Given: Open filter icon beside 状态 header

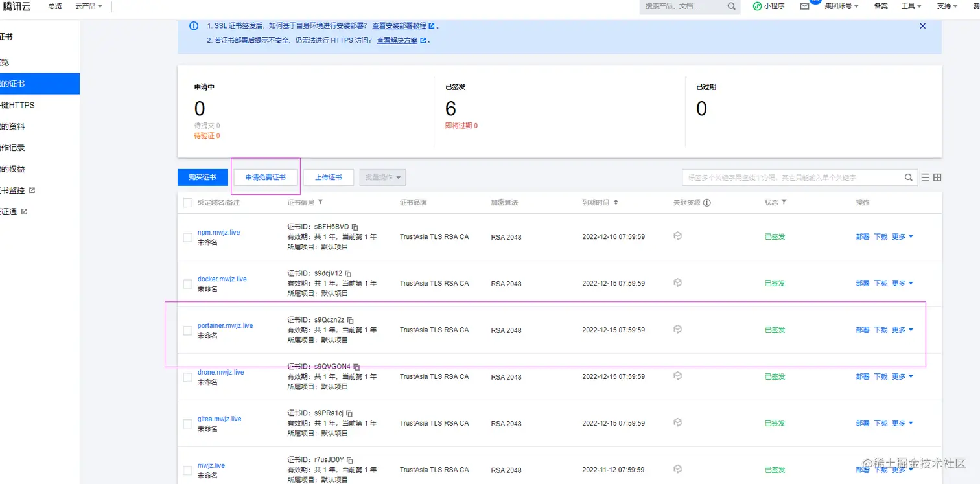Looking at the screenshot, I should coord(784,202).
